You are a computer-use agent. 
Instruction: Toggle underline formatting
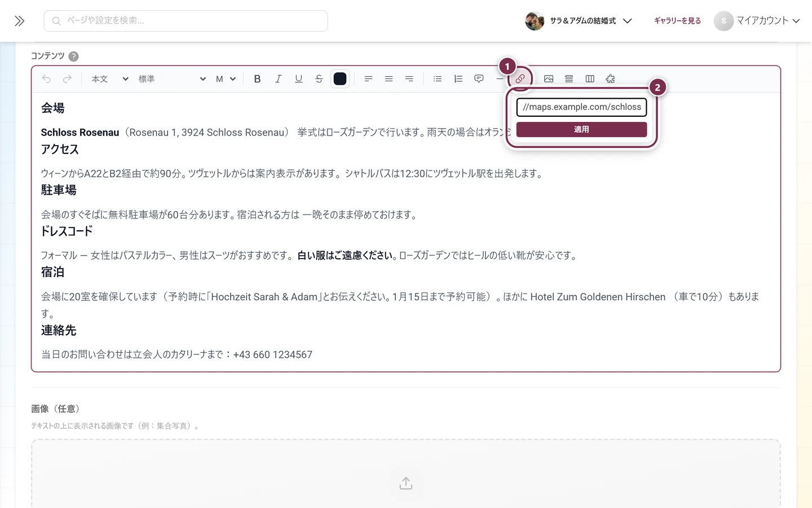[x=298, y=79]
